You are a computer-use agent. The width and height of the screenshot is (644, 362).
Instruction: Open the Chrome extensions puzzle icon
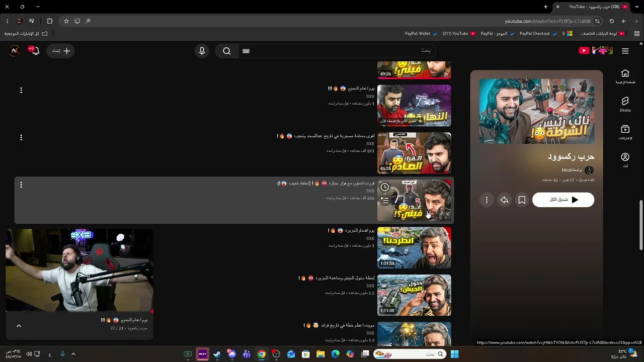(49, 21)
